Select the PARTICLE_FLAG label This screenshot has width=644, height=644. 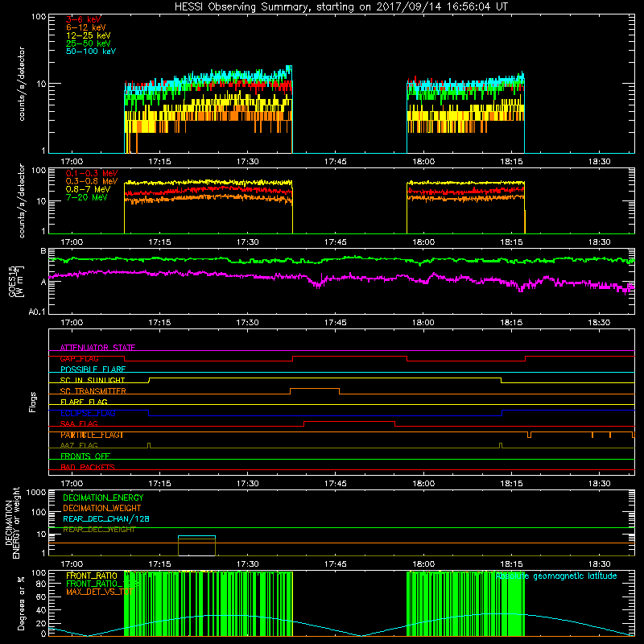pos(92,435)
